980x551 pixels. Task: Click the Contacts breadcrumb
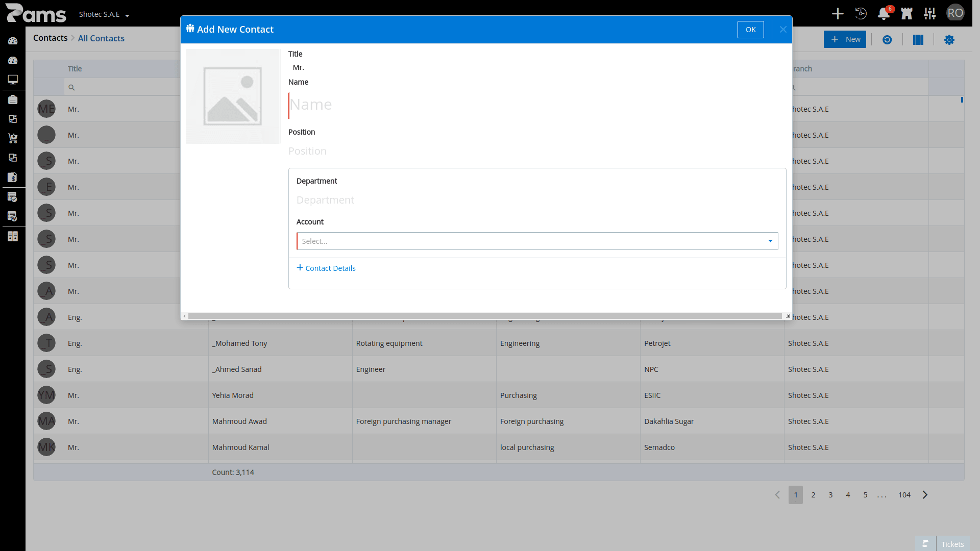coord(50,38)
